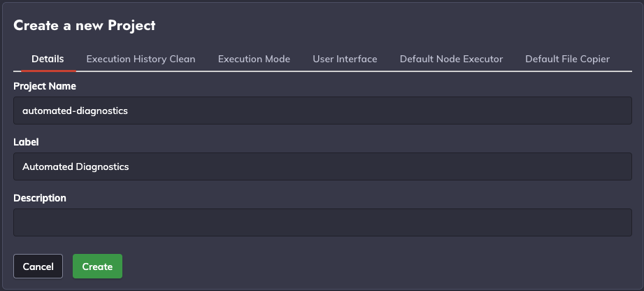Click the Description field caption
The image size is (644, 291).
[40, 198]
